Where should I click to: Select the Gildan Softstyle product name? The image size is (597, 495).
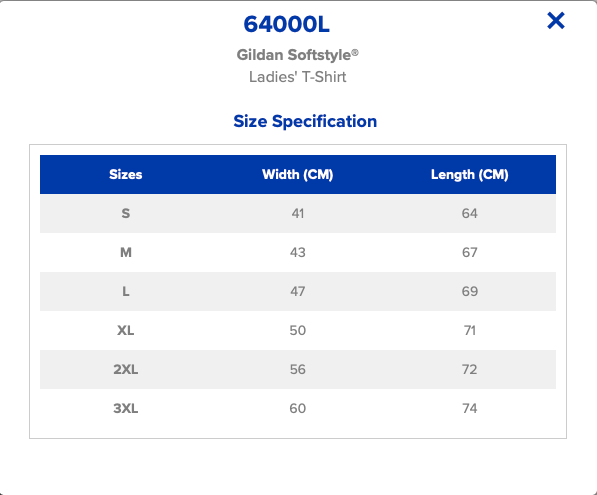click(x=297, y=55)
